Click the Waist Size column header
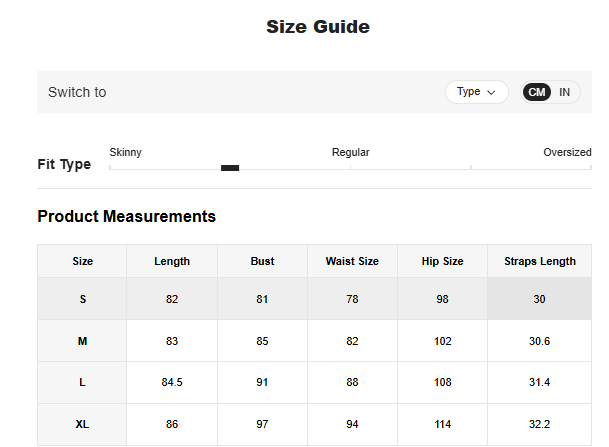 tap(352, 261)
